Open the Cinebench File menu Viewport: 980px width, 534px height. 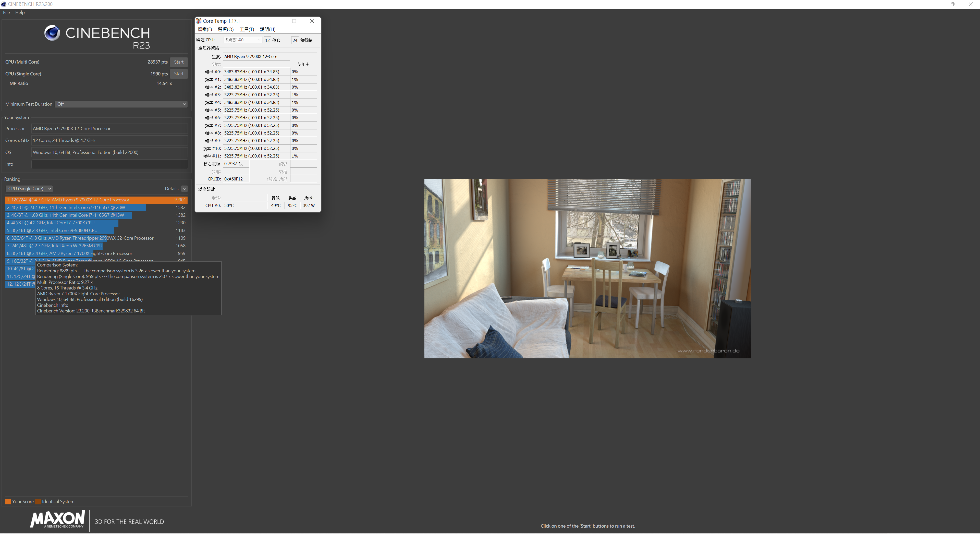(6, 13)
